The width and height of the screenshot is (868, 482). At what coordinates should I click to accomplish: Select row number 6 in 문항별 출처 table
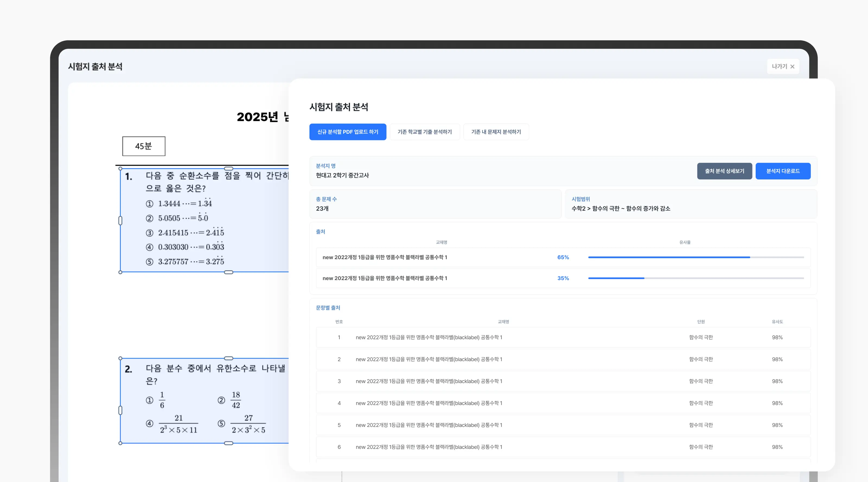tap(563, 447)
